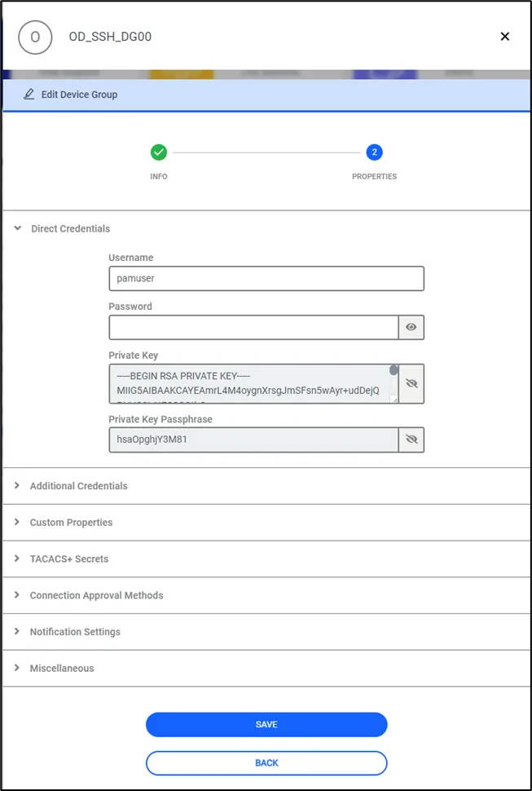Click the pencil icon beside Edit Device Group
The width and height of the screenshot is (532, 791).
[29, 95]
